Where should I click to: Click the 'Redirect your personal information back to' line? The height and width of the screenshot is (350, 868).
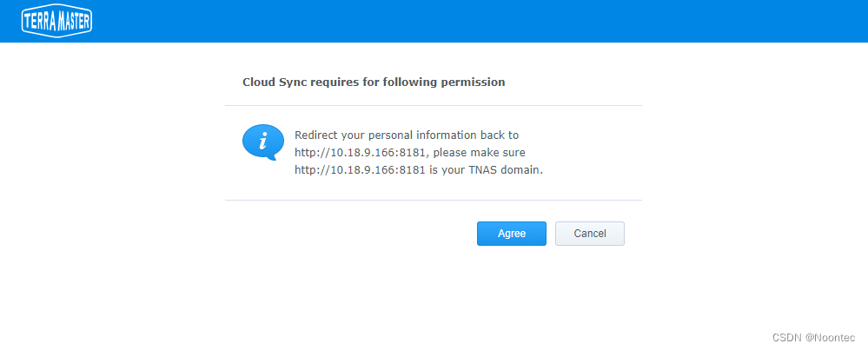click(x=407, y=135)
